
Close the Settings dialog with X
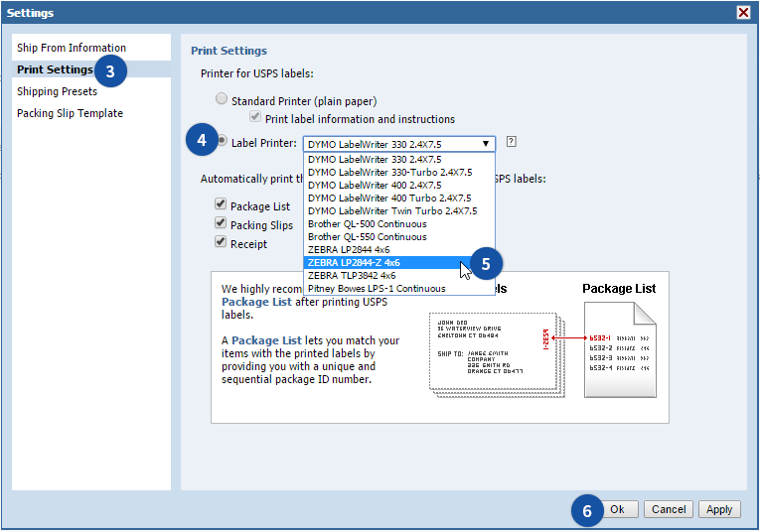[743, 12]
